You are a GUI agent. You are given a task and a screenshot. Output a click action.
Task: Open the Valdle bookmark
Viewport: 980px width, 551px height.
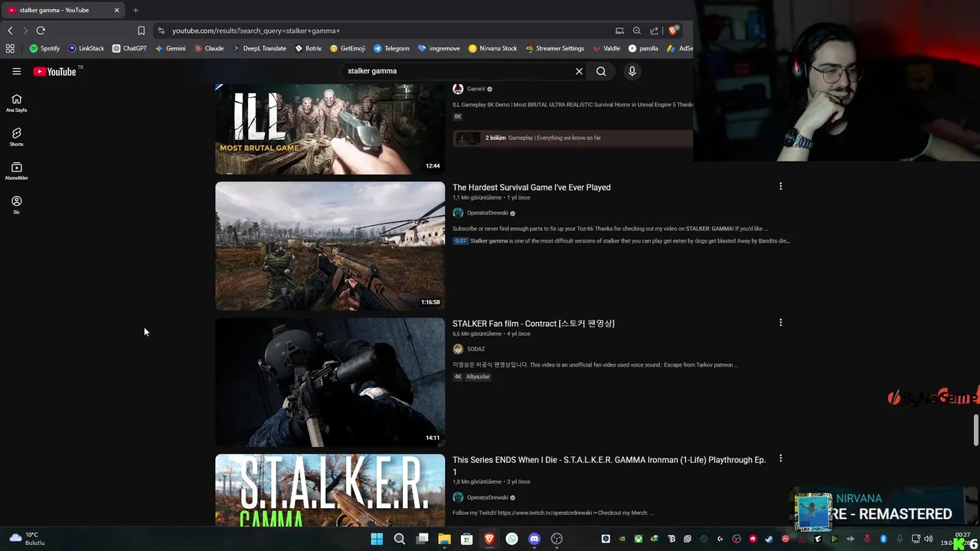606,48
